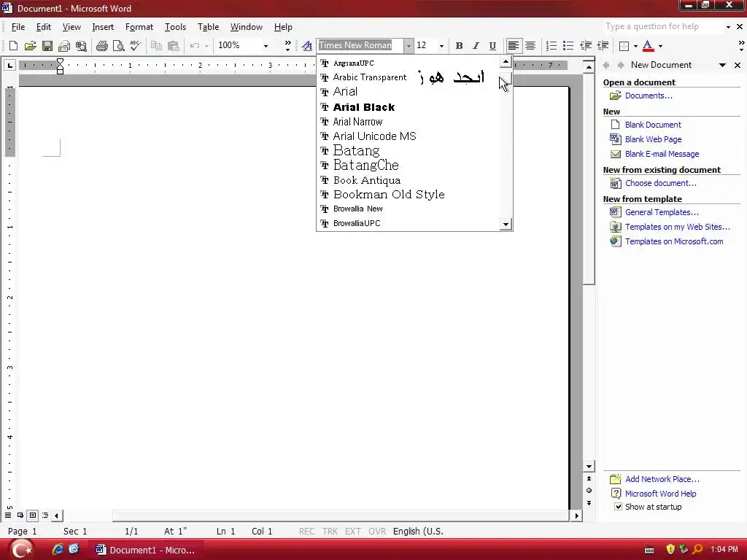747x560 pixels.
Task: Toggle Italic formatting
Action: pyautogui.click(x=476, y=46)
